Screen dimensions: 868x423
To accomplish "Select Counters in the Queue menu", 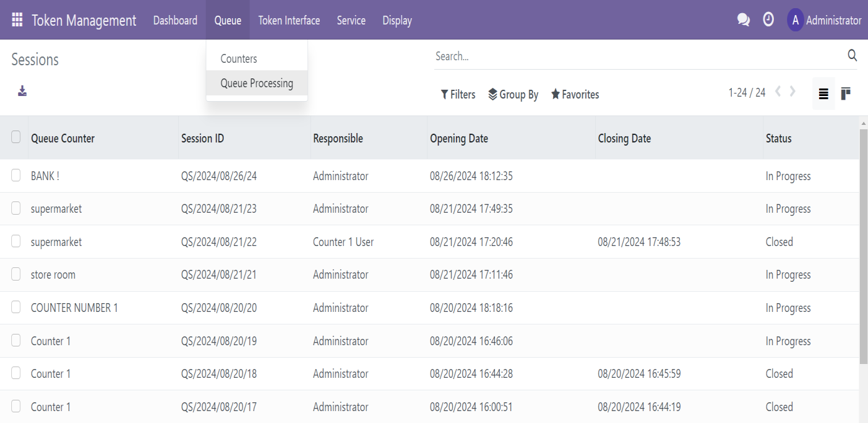I will (238, 59).
